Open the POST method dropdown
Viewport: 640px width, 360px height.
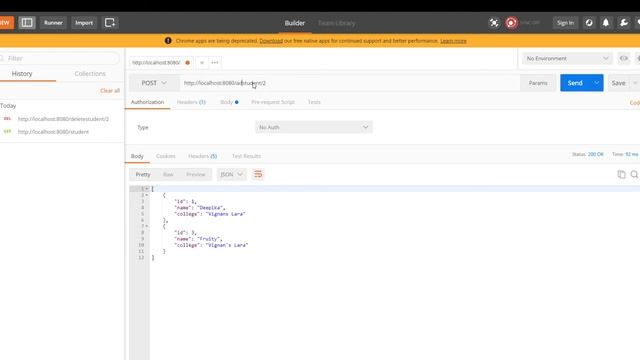click(154, 83)
